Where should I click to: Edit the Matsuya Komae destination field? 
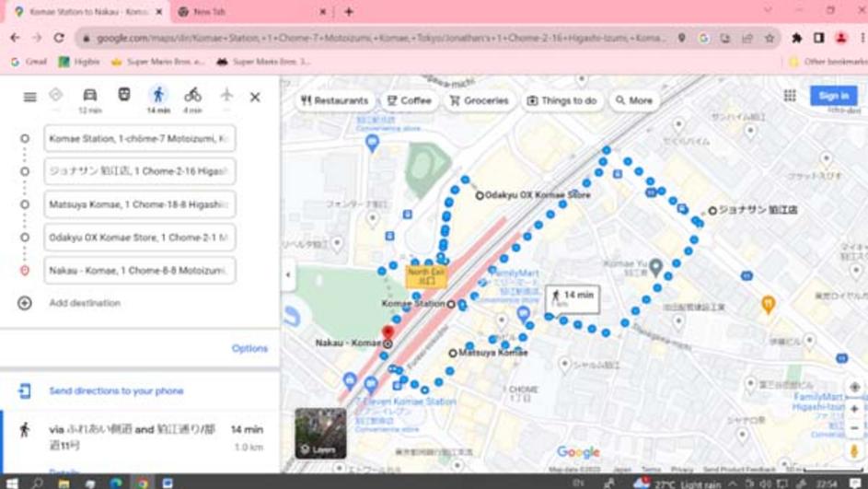pyautogui.click(x=140, y=204)
